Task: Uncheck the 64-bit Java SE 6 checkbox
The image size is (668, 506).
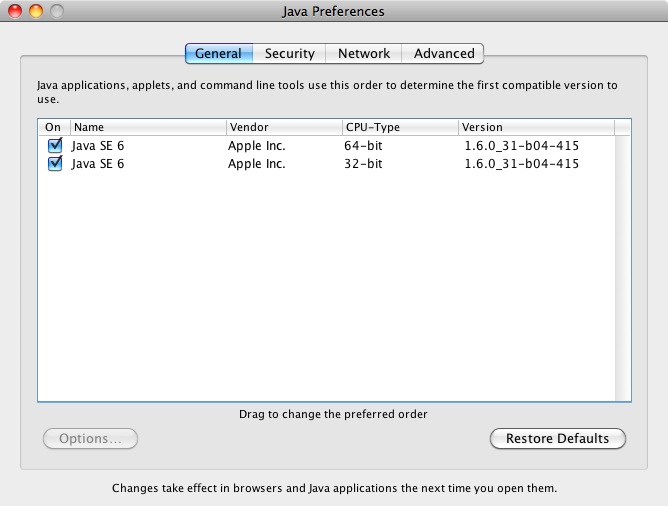Action: pos(55,146)
